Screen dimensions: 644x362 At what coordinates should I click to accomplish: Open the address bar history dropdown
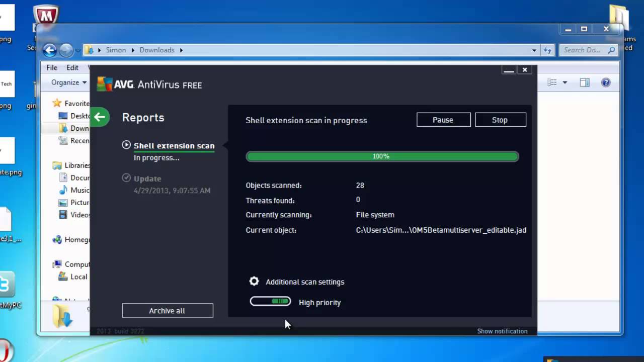tap(534, 50)
